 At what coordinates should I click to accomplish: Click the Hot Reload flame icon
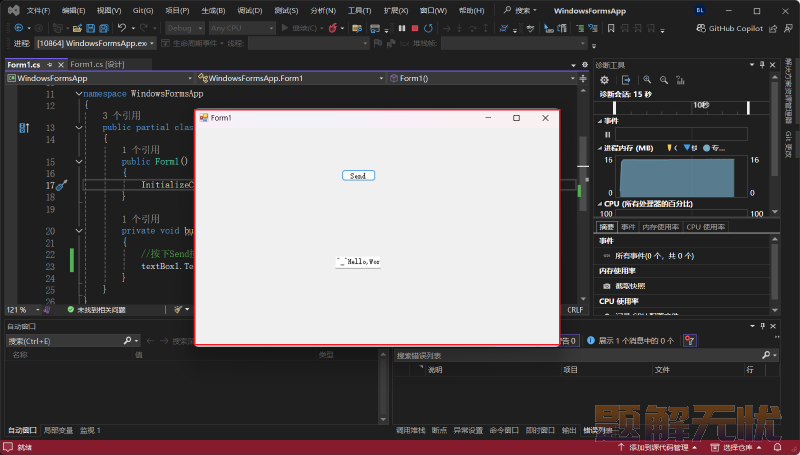tap(333, 28)
